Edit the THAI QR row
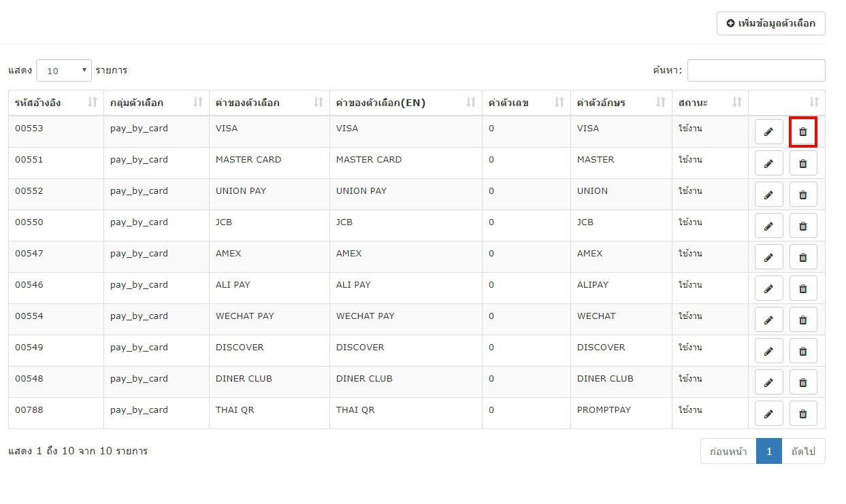This screenshot has height=504, width=846. click(x=769, y=414)
